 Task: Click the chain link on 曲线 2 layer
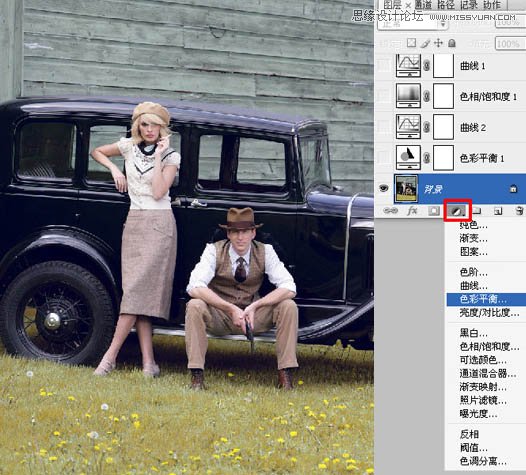pyautogui.click(x=427, y=127)
